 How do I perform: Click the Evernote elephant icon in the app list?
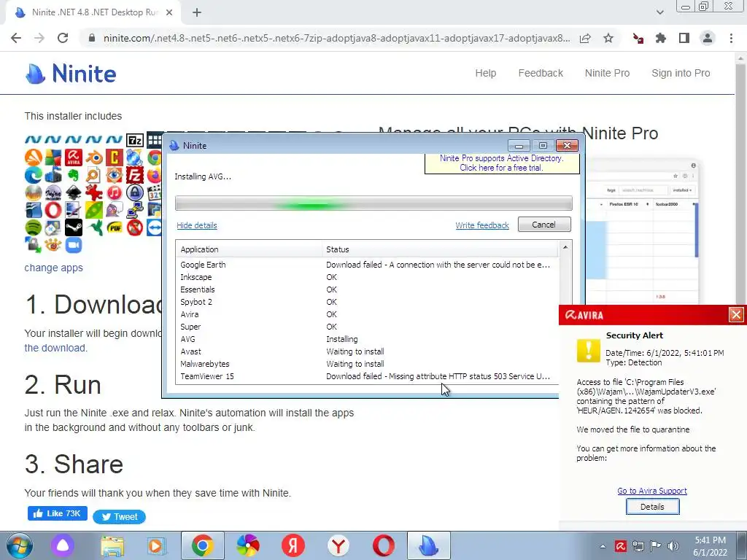coord(74,175)
